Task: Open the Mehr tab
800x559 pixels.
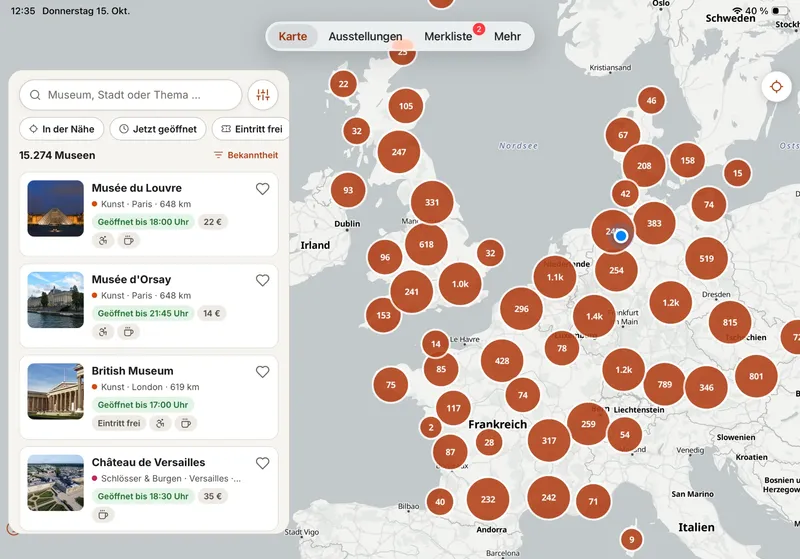Action: 507,36
